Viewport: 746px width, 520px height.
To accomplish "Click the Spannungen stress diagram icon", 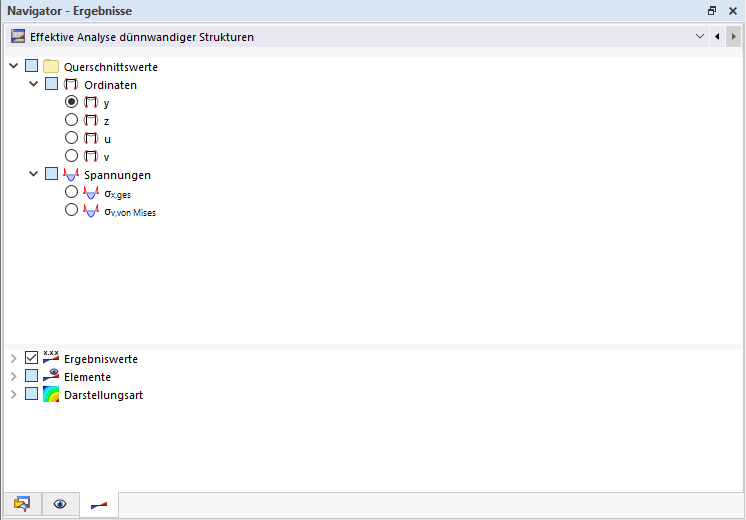I will tap(71, 175).
